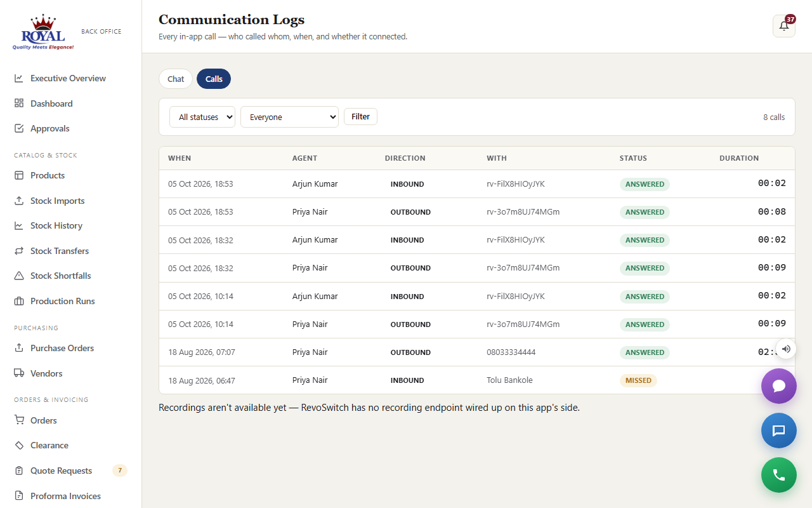
Task: Switch to the Chat tab
Action: (x=176, y=79)
